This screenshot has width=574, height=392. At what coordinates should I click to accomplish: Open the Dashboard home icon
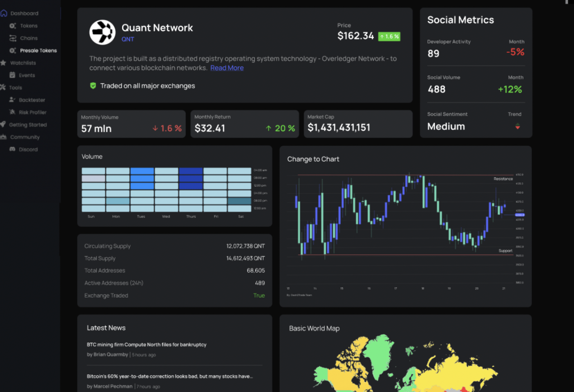click(4, 13)
